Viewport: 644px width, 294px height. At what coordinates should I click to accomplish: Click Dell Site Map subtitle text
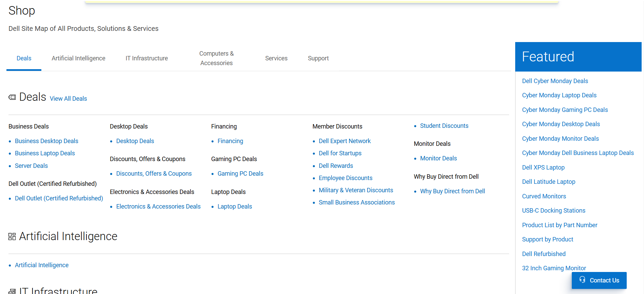[x=83, y=28]
